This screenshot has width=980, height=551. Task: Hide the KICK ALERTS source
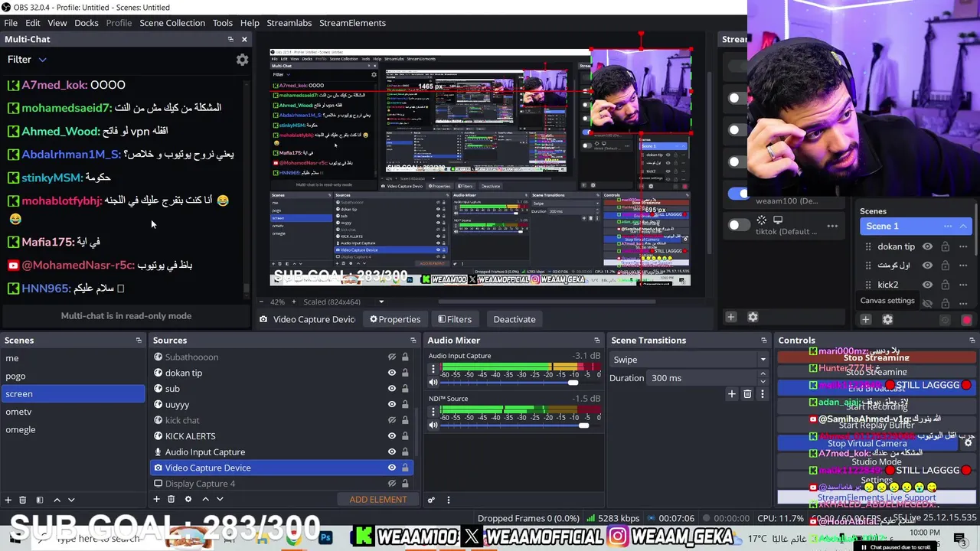pyautogui.click(x=392, y=436)
